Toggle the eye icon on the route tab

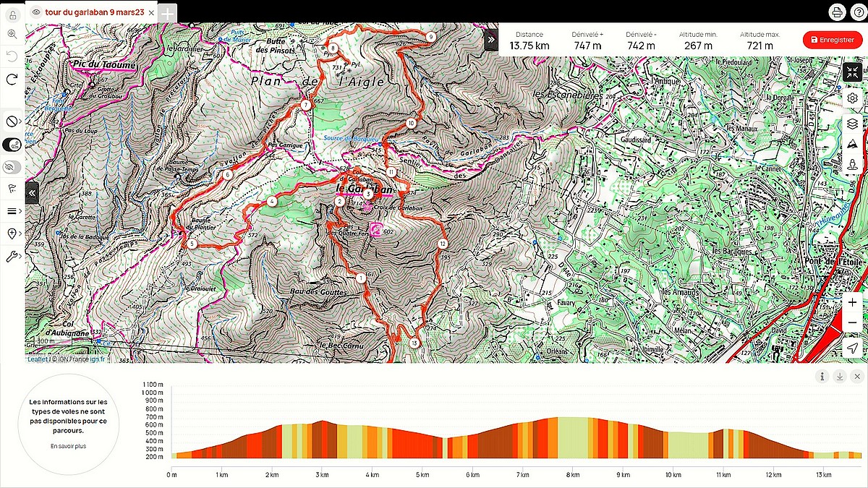36,12
